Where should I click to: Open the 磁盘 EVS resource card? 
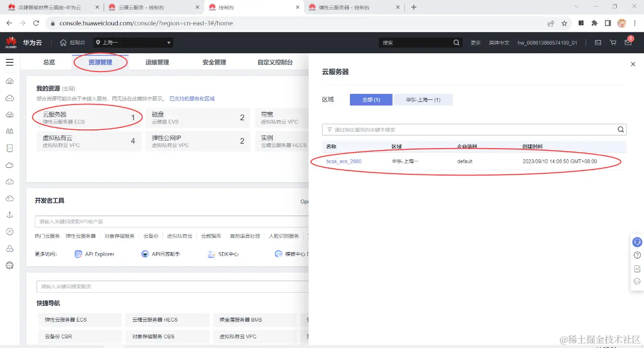(198, 118)
